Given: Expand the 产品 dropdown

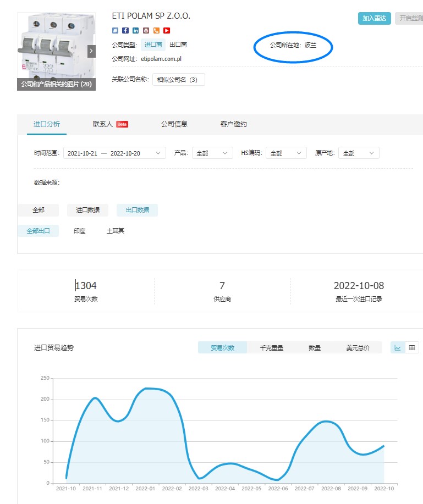Looking at the screenshot, I should click(212, 153).
